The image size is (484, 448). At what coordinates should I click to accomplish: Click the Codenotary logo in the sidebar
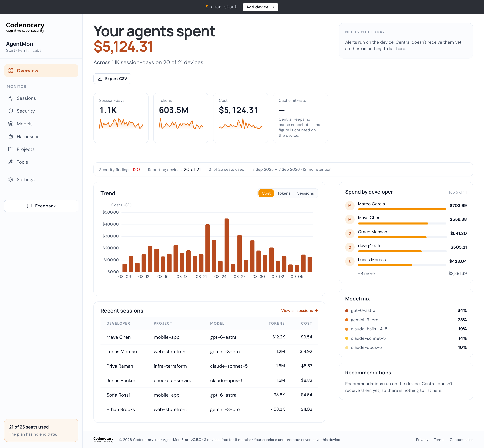pos(25,27)
